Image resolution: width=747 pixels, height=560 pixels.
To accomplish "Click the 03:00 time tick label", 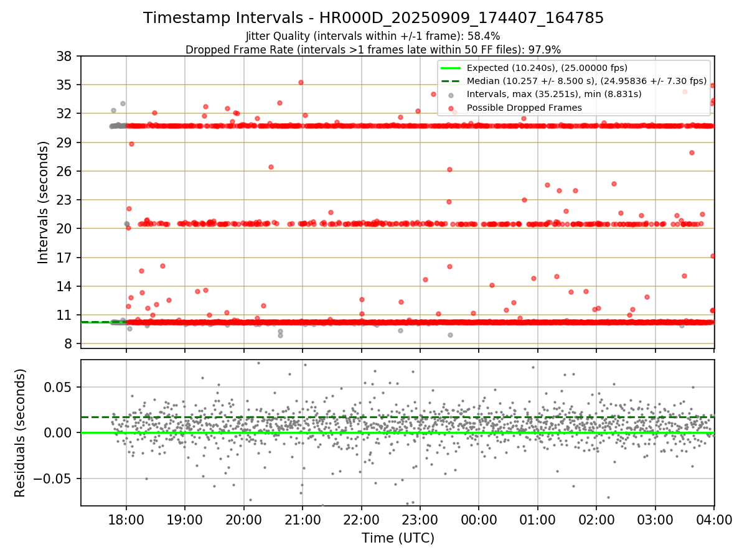I will [655, 519].
